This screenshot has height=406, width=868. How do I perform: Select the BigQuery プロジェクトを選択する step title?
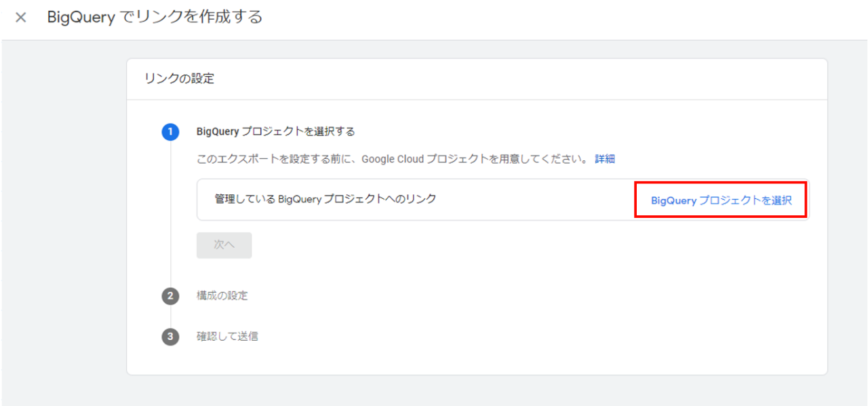tap(275, 132)
